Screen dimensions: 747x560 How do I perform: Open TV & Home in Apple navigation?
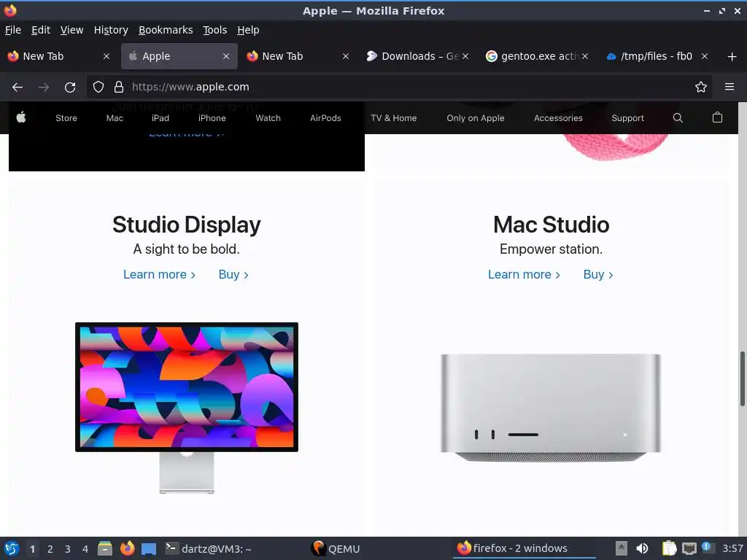(394, 118)
